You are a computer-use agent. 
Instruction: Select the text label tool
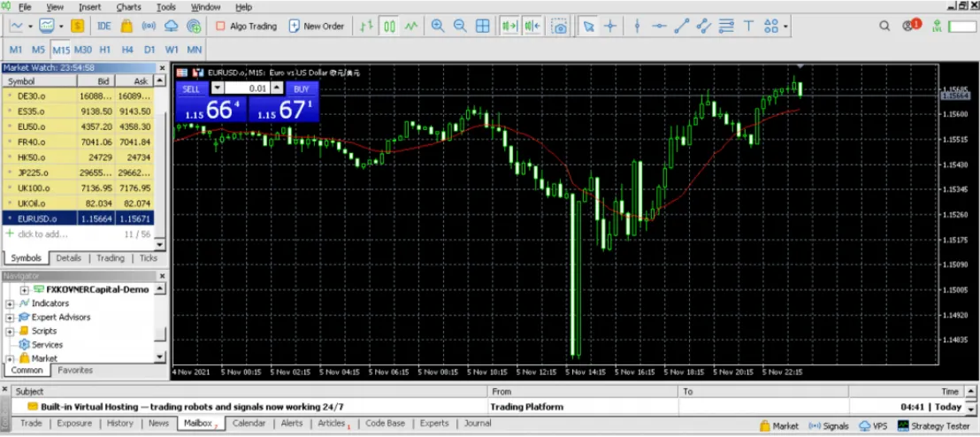pos(748,27)
